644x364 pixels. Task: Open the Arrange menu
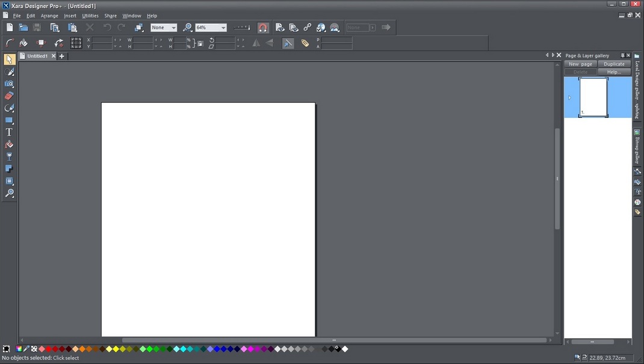tap(49, 16)
